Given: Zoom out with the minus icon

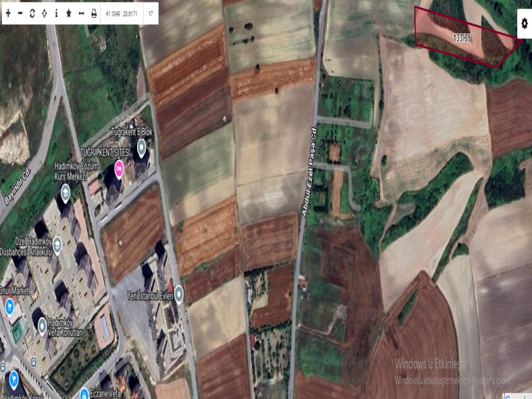Looking at the screenshot, I should 20,13.
